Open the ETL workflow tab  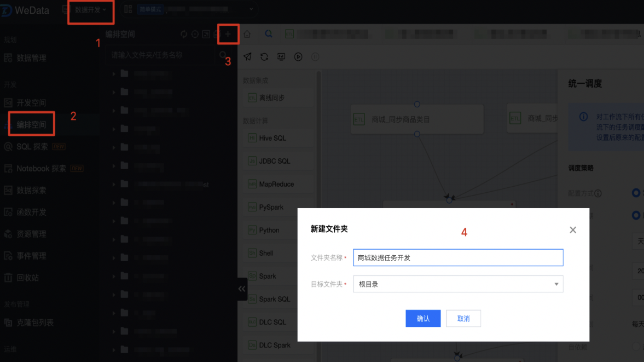pos(289,34)
